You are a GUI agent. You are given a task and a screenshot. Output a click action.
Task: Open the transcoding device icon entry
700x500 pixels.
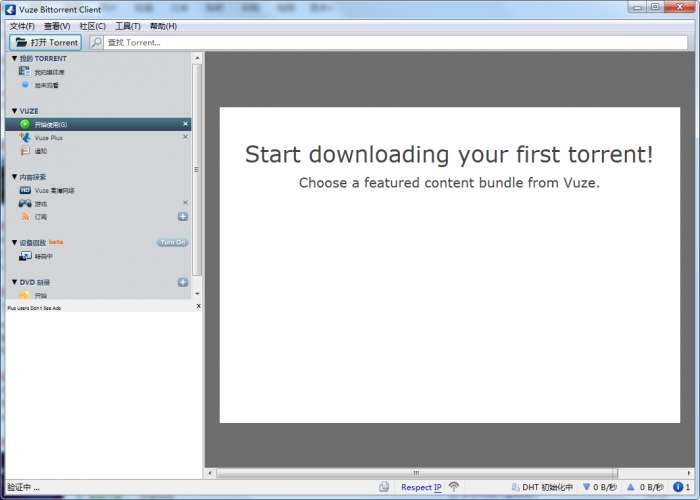click(x=25, y=256)
